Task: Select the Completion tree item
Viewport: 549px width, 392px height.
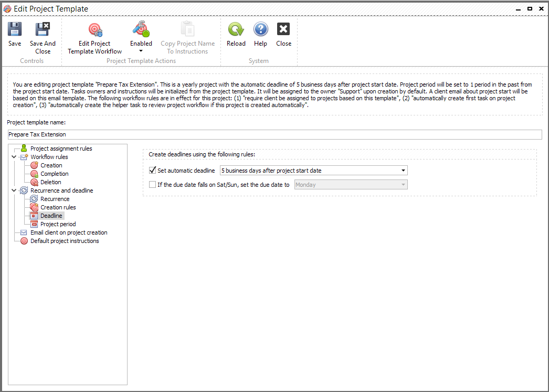Action: (x=54, y=174)
